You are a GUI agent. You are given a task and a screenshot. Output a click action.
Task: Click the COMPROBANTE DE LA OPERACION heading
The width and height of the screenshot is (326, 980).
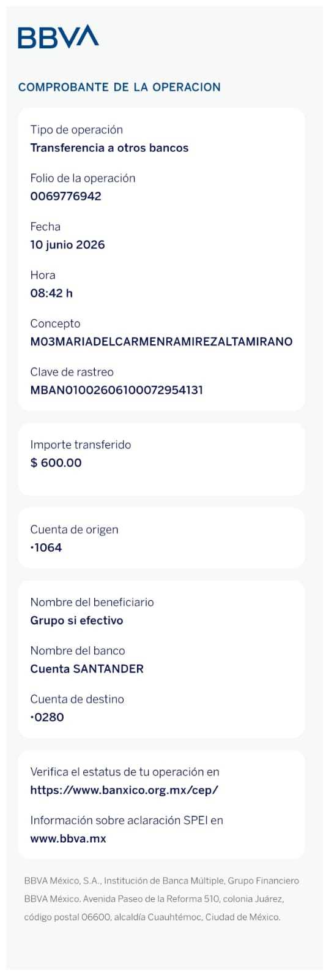coord(119,87)
